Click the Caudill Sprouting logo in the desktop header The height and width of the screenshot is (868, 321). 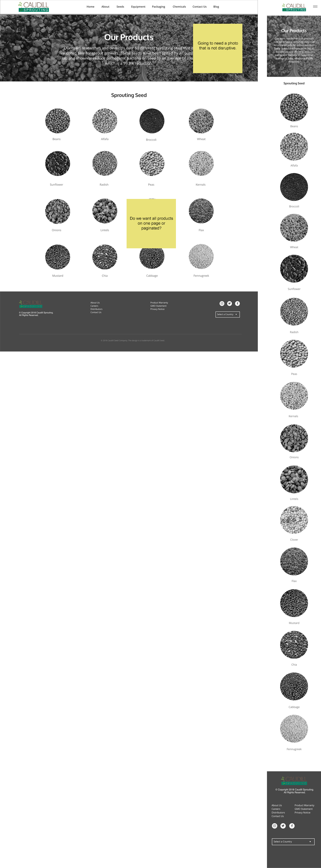point(33,7)
